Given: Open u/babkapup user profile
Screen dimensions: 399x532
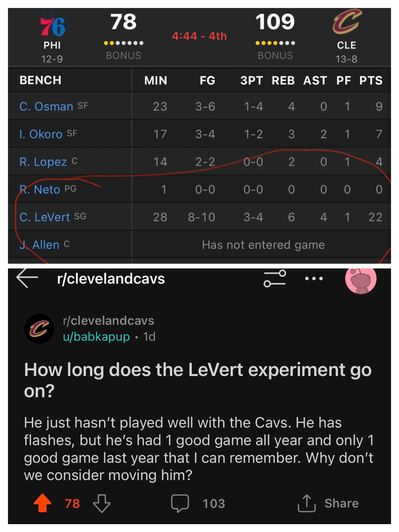Looking at the screenshot, I should point(96,337).
